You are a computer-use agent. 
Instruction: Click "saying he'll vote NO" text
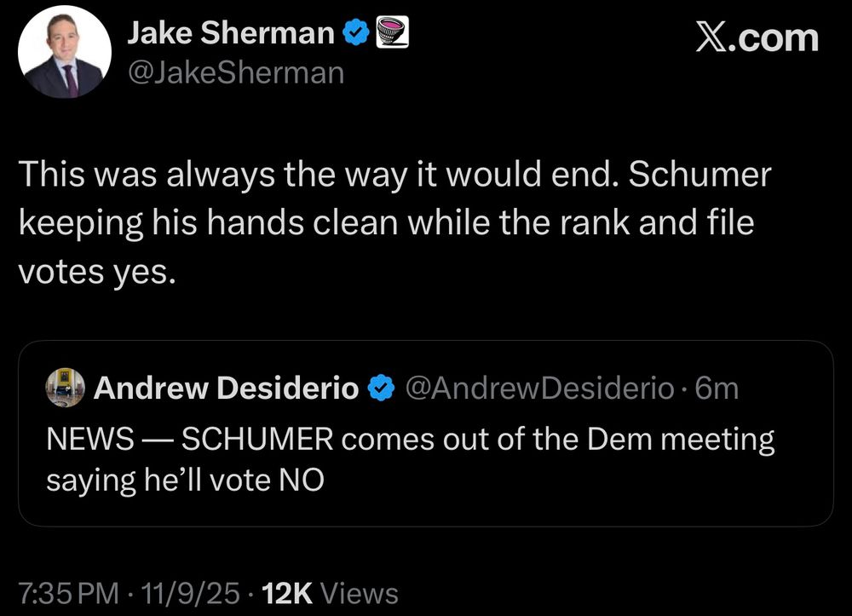click(x=185, y=480)
